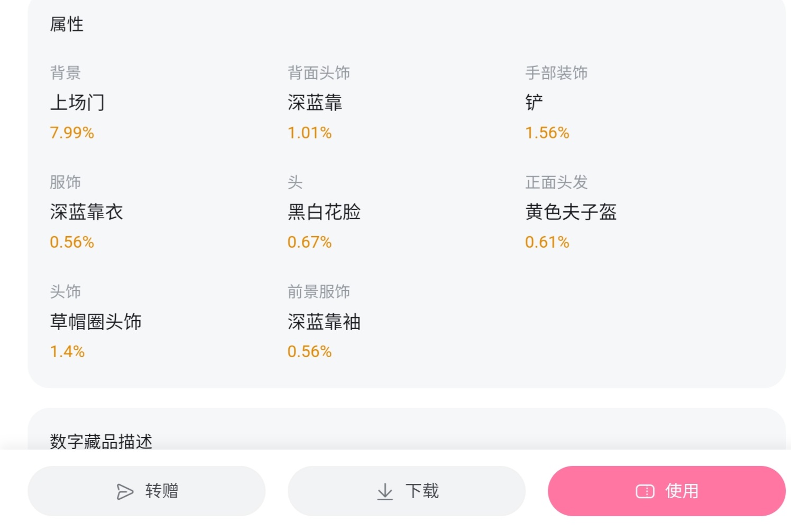Click the 下载 button
The height and width of the screenshot is (532, 791).
pos(407,491)
